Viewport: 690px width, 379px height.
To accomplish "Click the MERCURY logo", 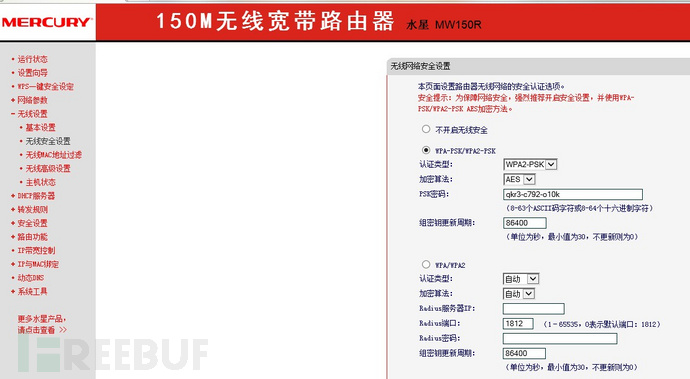I will [x=47, y=22].
